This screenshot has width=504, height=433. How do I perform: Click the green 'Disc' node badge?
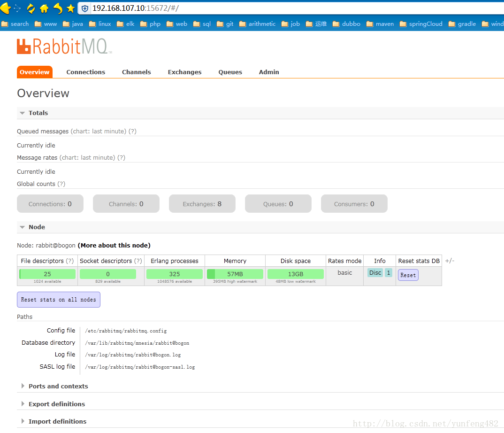pyautogui.click(x=374, y=272)
